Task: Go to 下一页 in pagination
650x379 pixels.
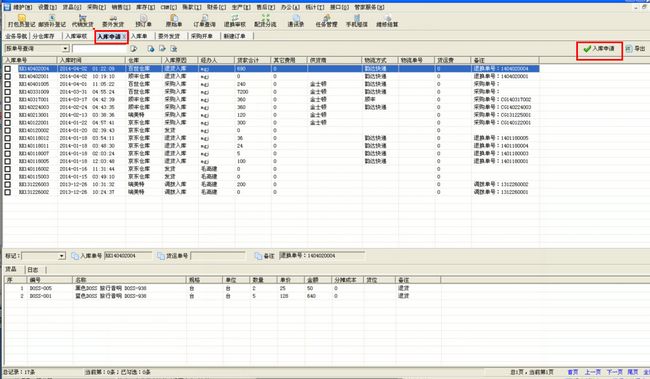Action: [x=614, y=372]
